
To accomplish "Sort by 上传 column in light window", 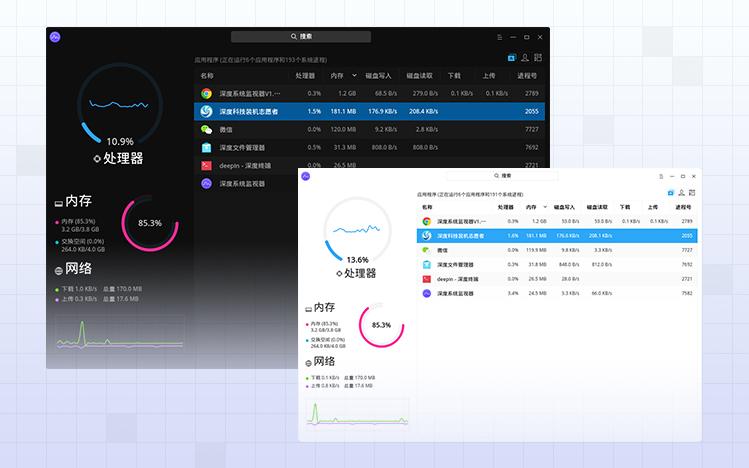I will [x=653, y=207].
